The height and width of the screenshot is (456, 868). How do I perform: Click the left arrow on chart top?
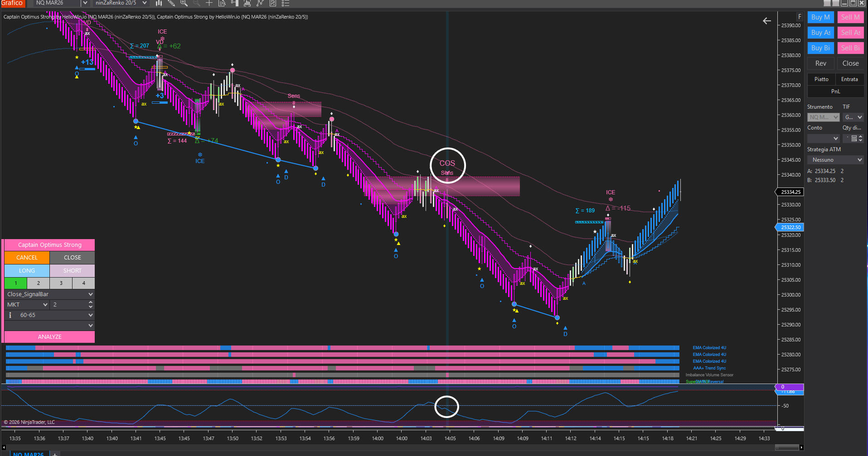pyautogui.click(x=766, y=21)
